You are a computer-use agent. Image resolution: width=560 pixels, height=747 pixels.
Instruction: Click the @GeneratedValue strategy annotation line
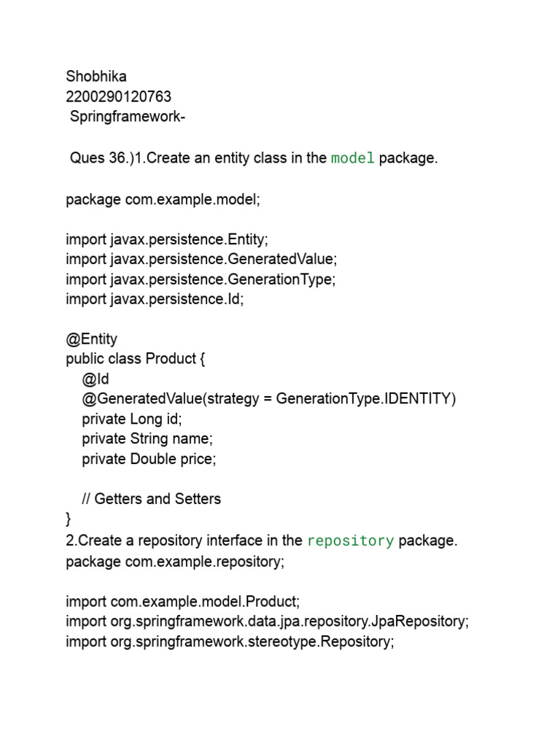click(268, 399)
